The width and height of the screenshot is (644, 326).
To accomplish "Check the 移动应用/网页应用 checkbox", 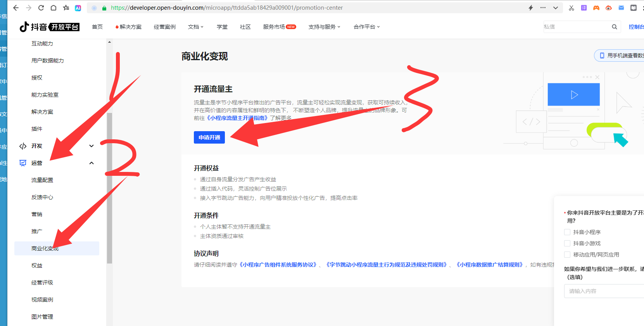I will coord(567,255).
